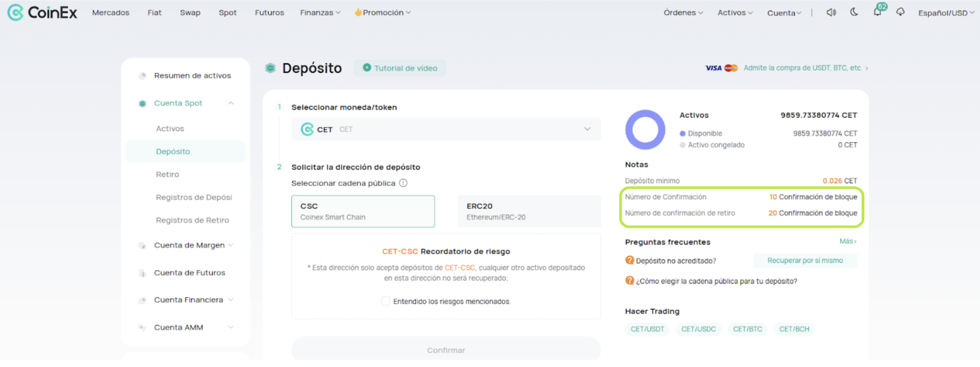This screenshot has width=980, height=367.
Task: Trade the CET/BCH pair
Action: (x=794, y=329)
